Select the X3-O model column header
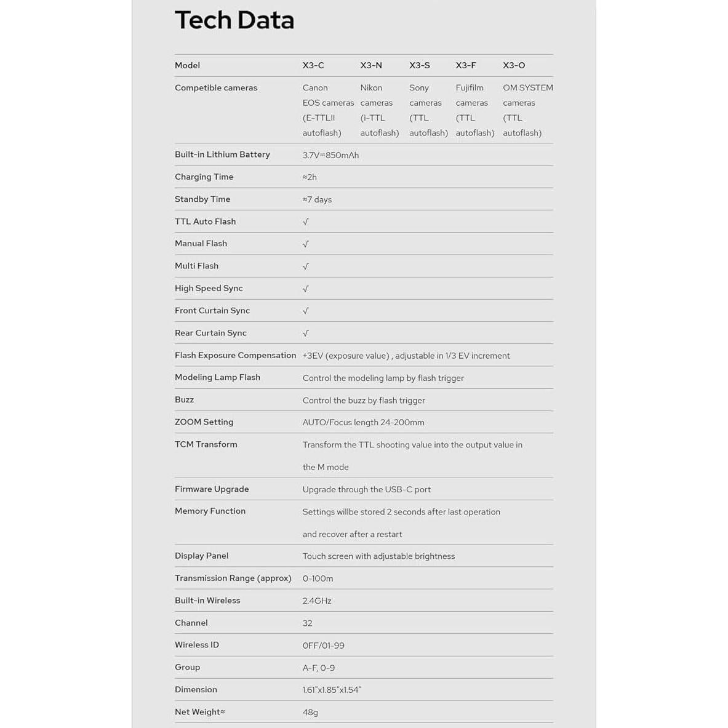Viewport: 728px width, 728px height. 514,65
